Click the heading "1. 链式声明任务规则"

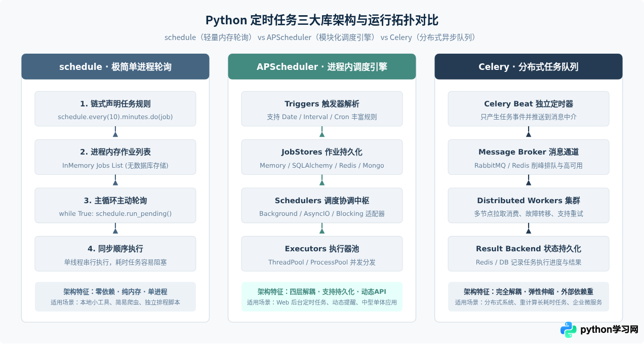[x=115, y=104]
